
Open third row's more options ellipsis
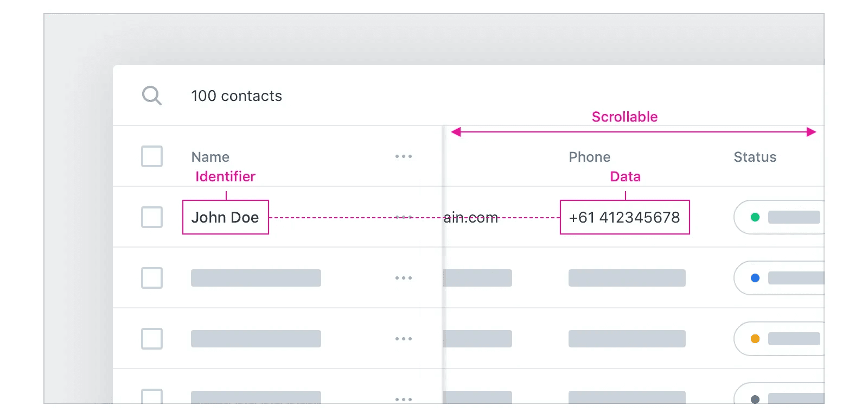coord(404,339)
